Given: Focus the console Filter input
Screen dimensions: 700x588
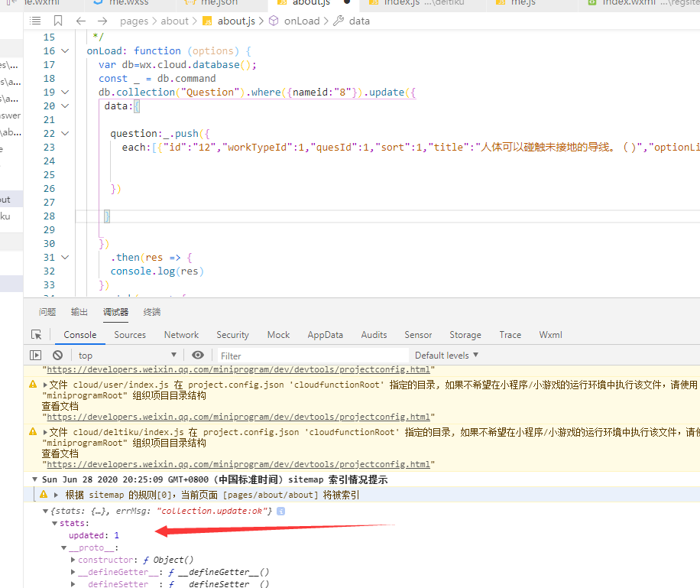Looking at the screenshot, I should point(313,356).
